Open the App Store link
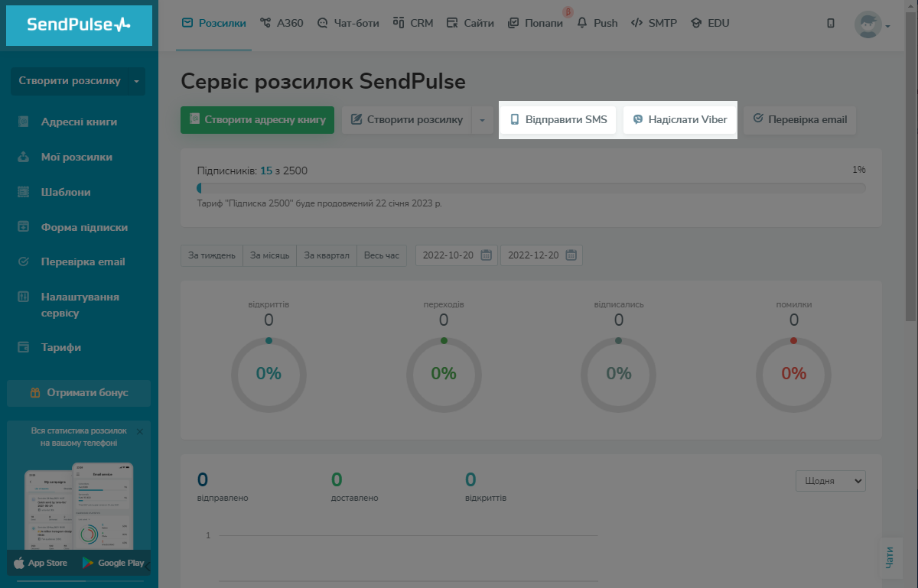Screen dimensions: 918x588 [x=41, y=563]
